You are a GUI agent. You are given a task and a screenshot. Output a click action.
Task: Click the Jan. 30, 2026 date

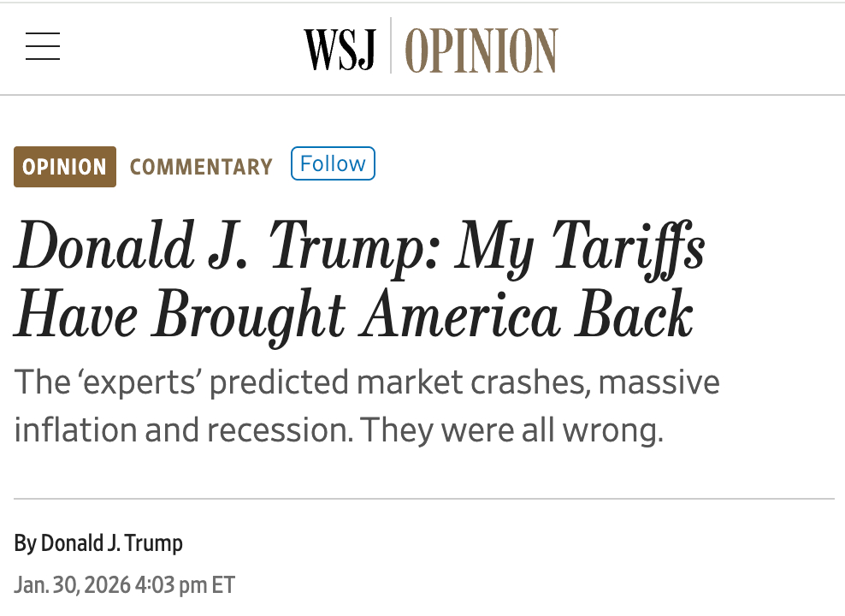click(73, 585)
